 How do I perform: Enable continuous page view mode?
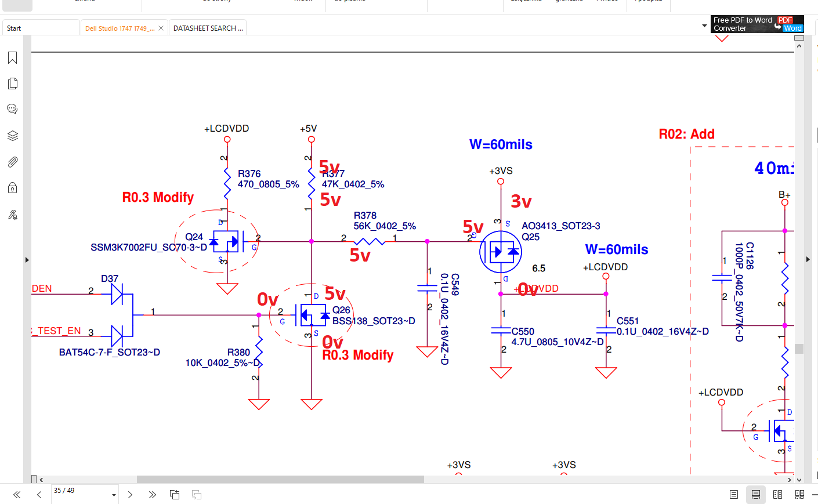(755, 495)
